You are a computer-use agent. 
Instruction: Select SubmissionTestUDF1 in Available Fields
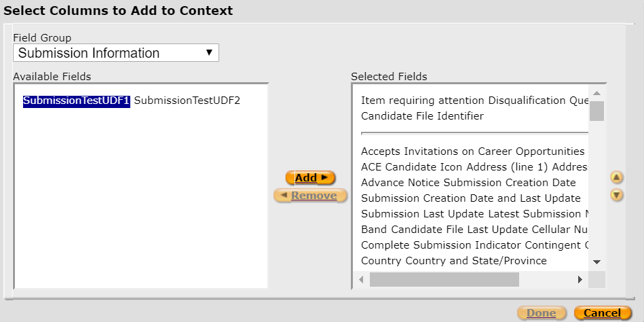click(x=76, y=101)
